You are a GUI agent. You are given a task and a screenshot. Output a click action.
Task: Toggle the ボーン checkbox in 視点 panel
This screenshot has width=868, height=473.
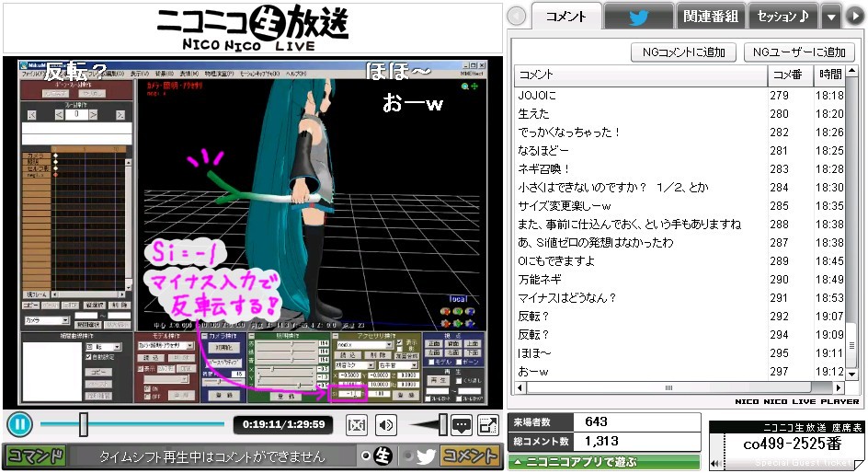pyautogui.click(x=459, y=363)
